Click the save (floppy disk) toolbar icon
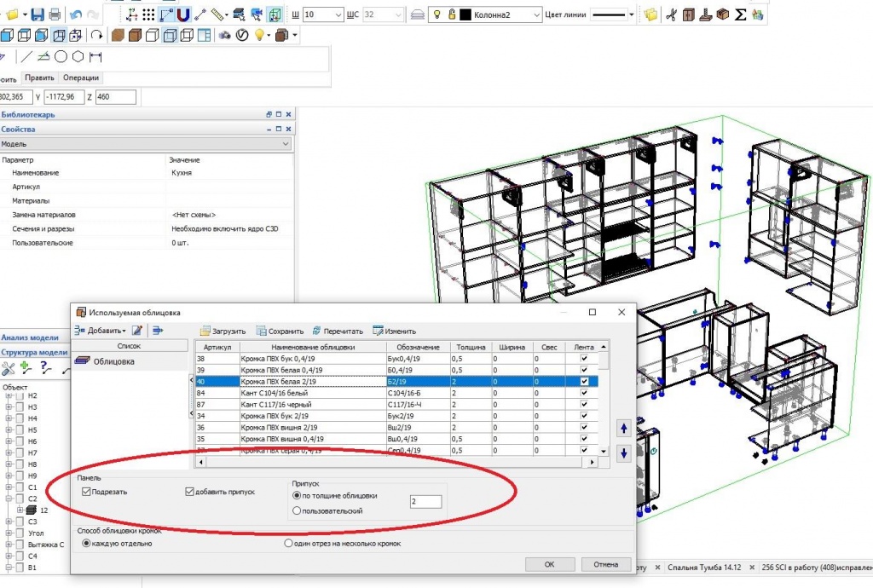This screenshot has width=873, height=588. point(38,14)
